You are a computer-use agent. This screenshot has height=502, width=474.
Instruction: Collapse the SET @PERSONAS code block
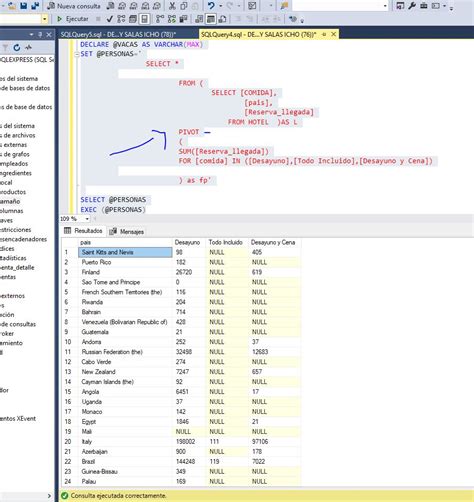point(77,54)
